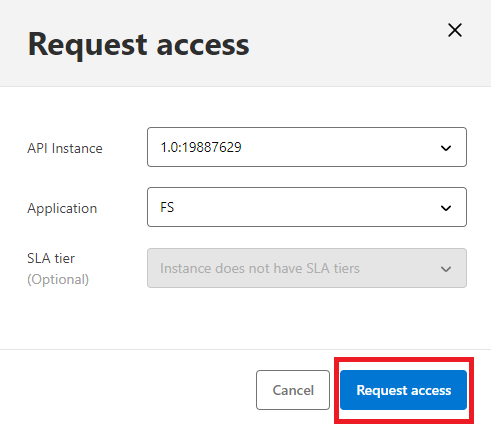Select the 1.0:19887629 instance value text

click(201, 147)
